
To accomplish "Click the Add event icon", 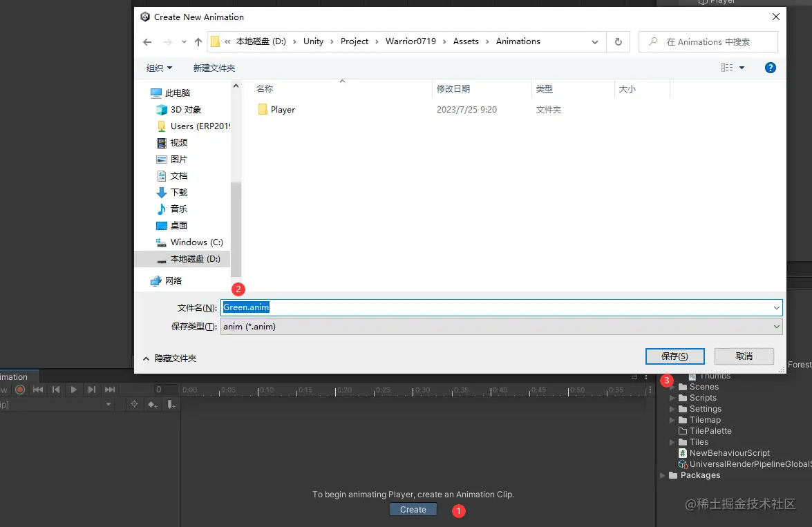I will (x=171, y=404).
